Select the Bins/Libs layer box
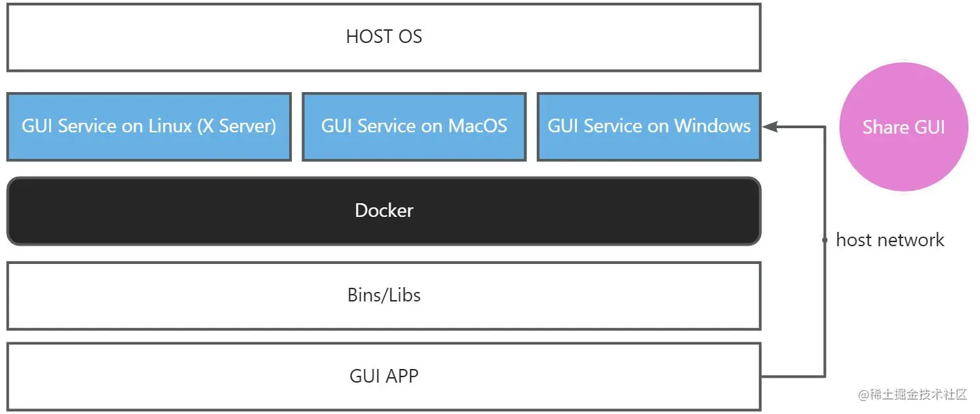 pos(383,295)
